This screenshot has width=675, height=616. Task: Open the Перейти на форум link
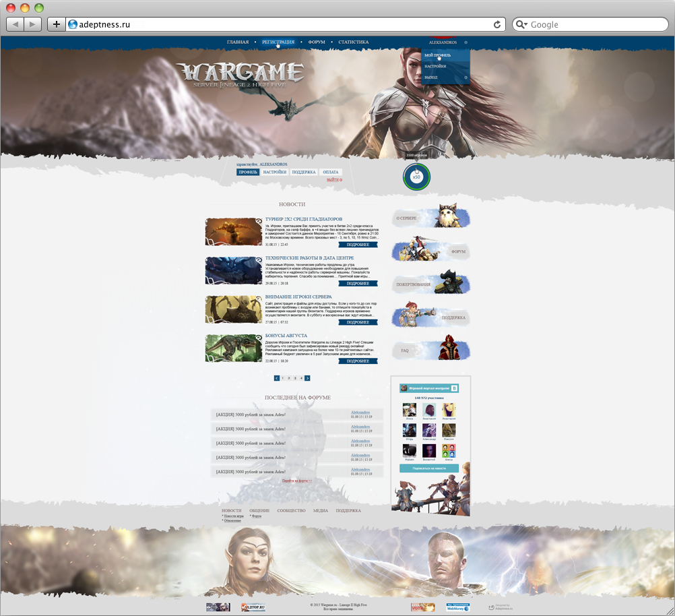297,481
